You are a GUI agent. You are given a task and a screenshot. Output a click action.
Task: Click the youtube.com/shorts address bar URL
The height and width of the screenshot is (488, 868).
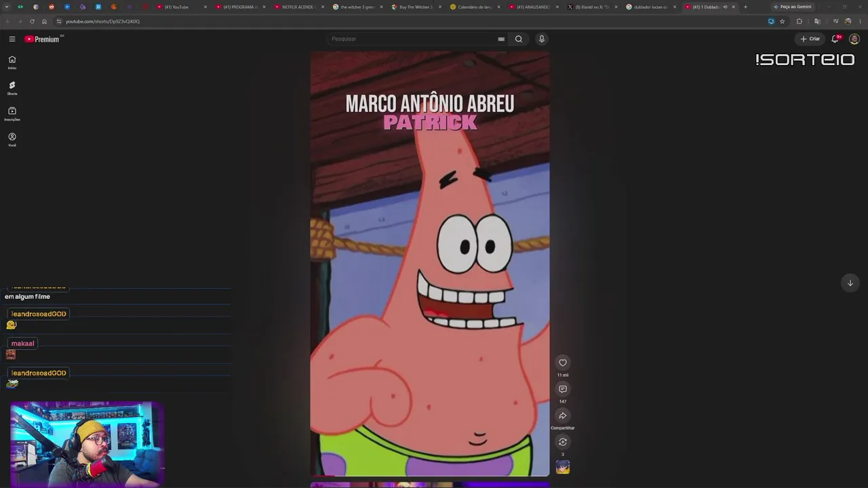(x=102, y=22)
